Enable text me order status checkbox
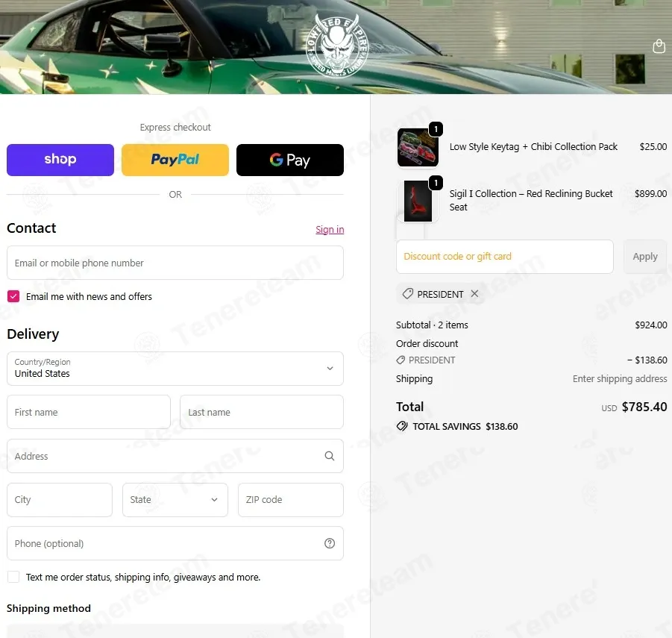This screenshot has height=638, width=672. [x=13, y=577]
